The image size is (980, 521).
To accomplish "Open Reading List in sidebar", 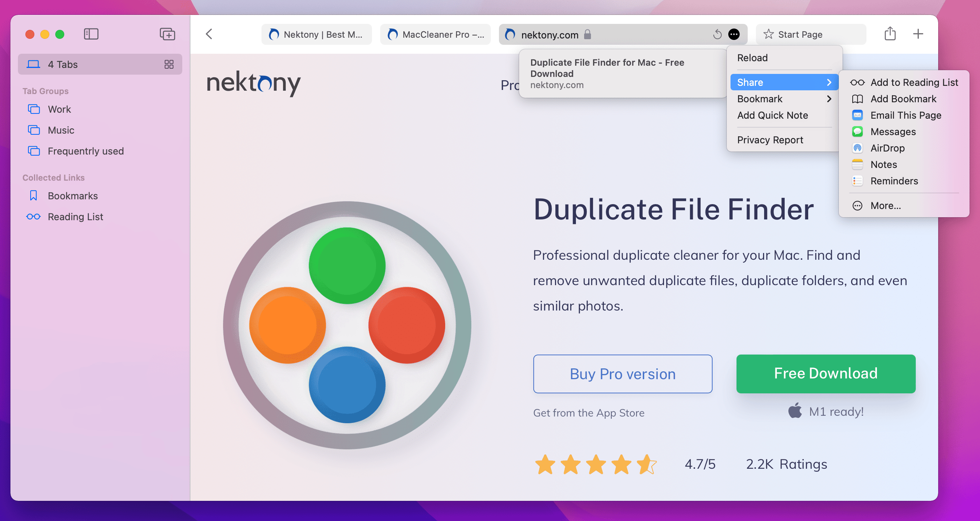I will pos(100,216).
